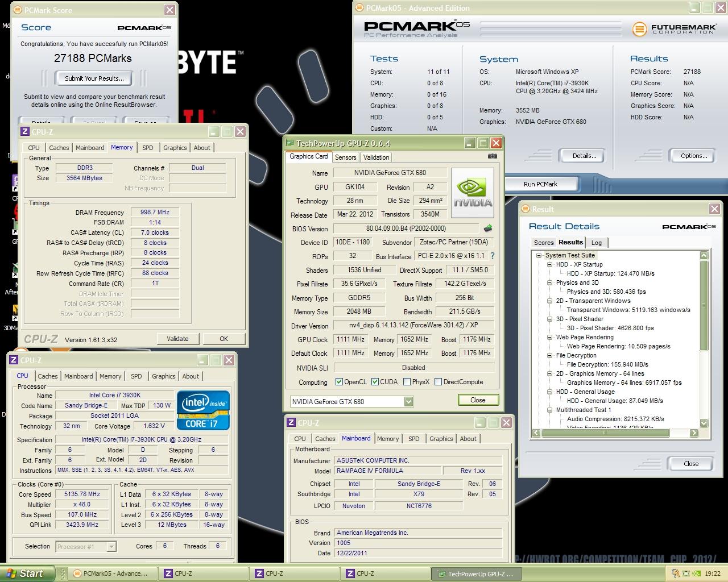728x582 pixels.
Task: Click the Intel Core i7 logo
Action: 203,410
